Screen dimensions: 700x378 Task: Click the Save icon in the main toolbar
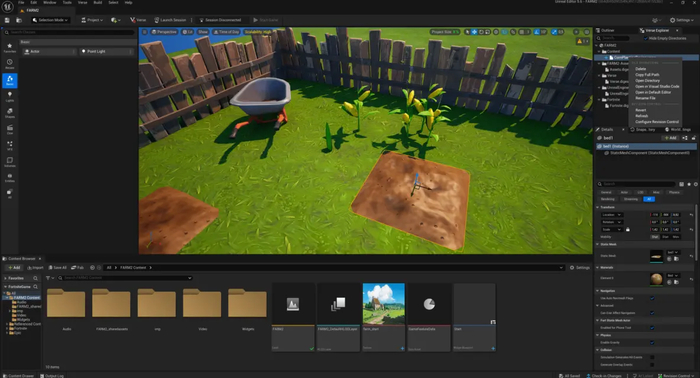point(7,20)
